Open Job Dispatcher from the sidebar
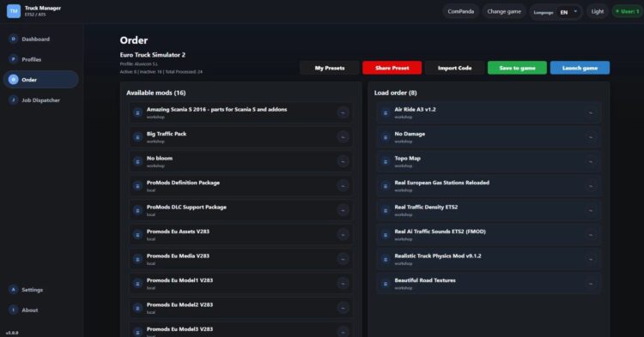 40,100
